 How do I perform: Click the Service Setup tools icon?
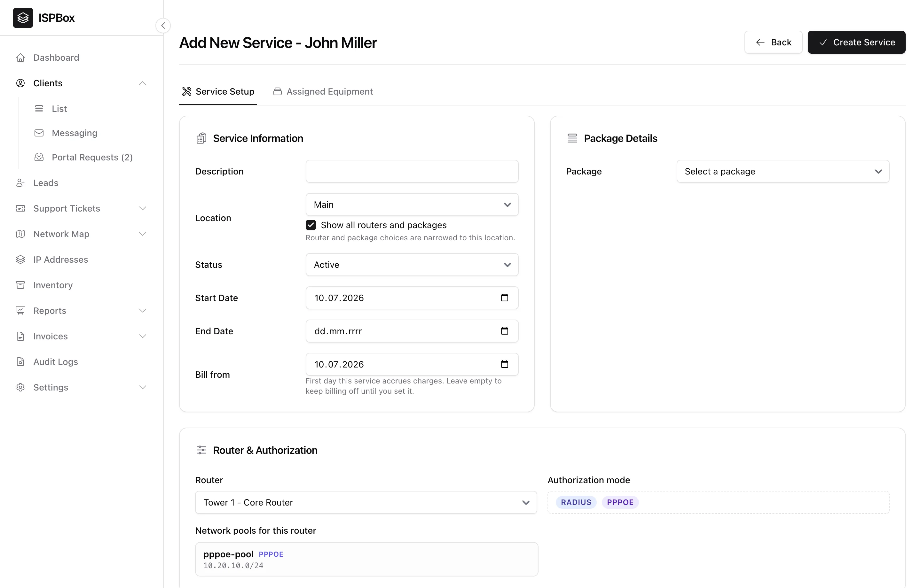(187, 91)
